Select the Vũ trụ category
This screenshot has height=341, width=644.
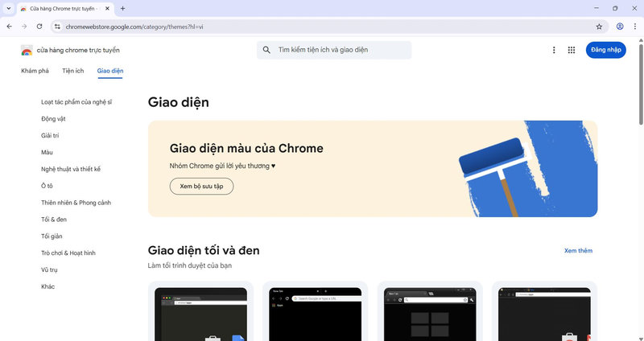point(49,270)
